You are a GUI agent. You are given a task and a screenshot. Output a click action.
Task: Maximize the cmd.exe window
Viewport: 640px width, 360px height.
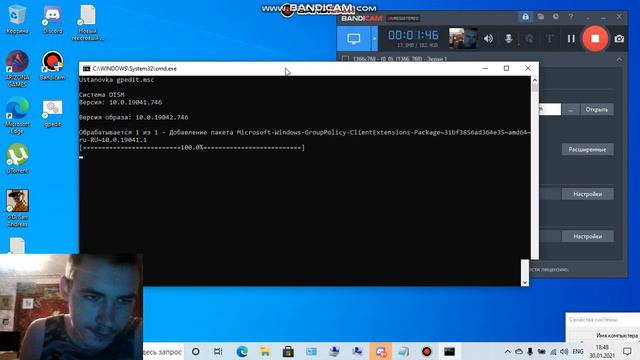[x=506, y=68]
